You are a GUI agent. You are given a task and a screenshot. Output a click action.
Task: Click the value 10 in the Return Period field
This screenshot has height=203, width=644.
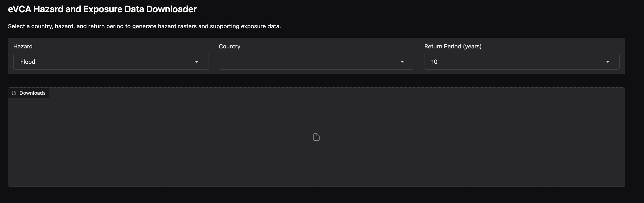pyautogui.click(x=434, y=62)
